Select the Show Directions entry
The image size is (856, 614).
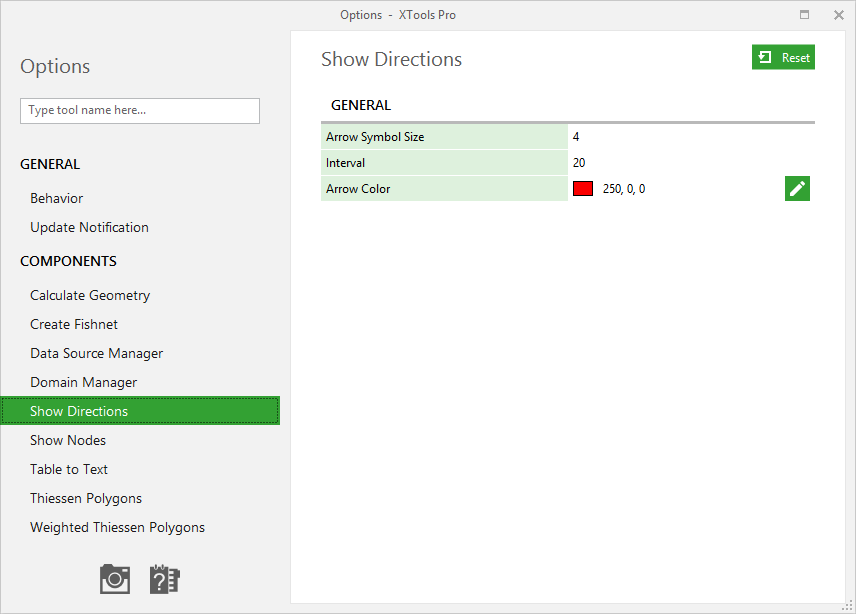[140, 411]
